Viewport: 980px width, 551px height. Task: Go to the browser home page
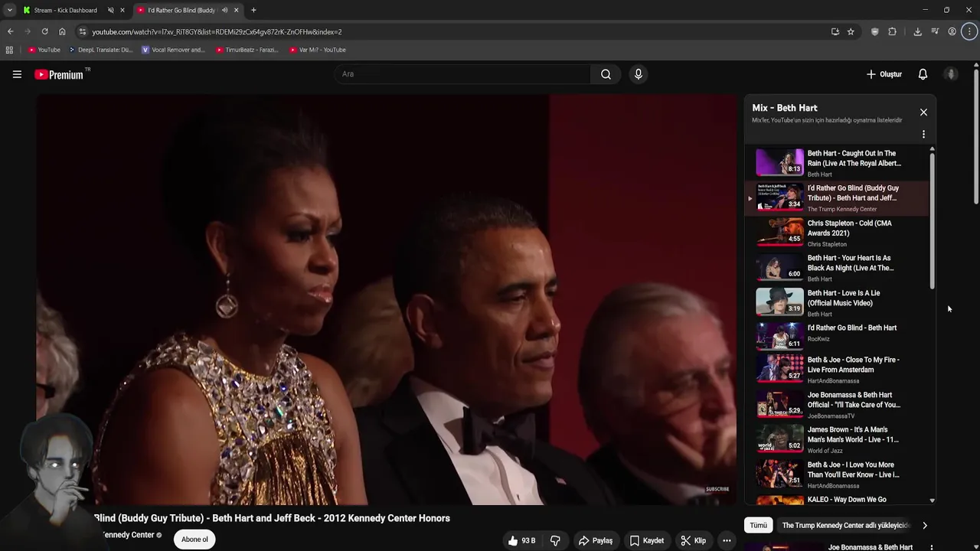coord(62,31)
